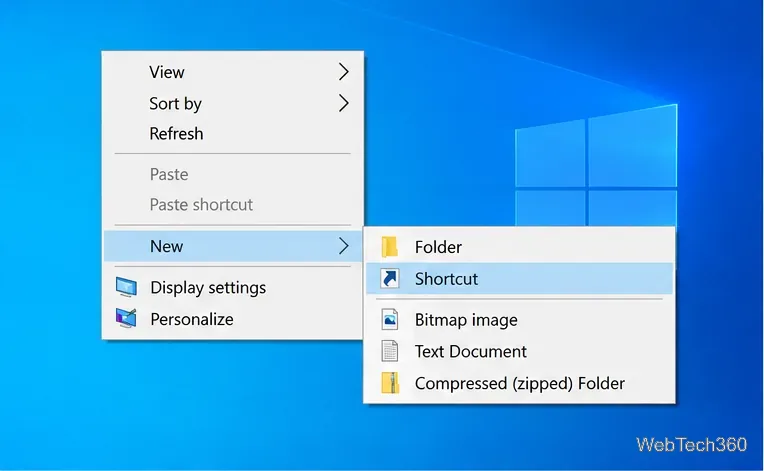This screenshot has height=471, width=764.
Task: Expand the arrow beside Sort by
Action: point(344,103)
